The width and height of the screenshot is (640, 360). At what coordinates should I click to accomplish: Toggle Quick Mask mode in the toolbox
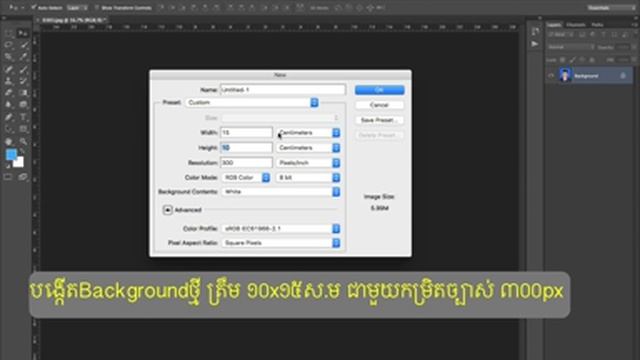8,177
